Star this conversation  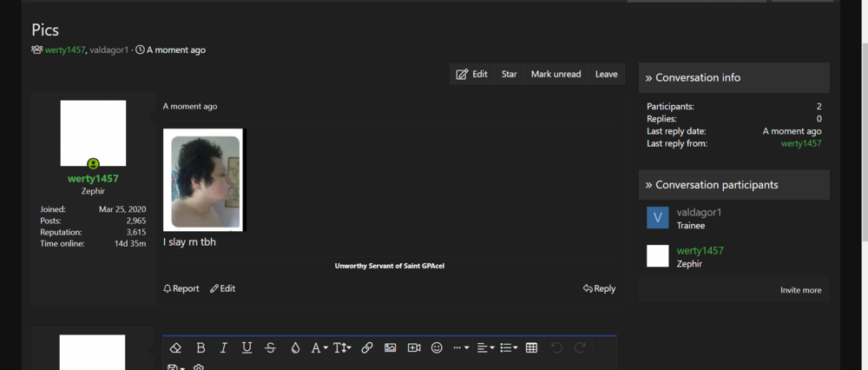(509, 75)
